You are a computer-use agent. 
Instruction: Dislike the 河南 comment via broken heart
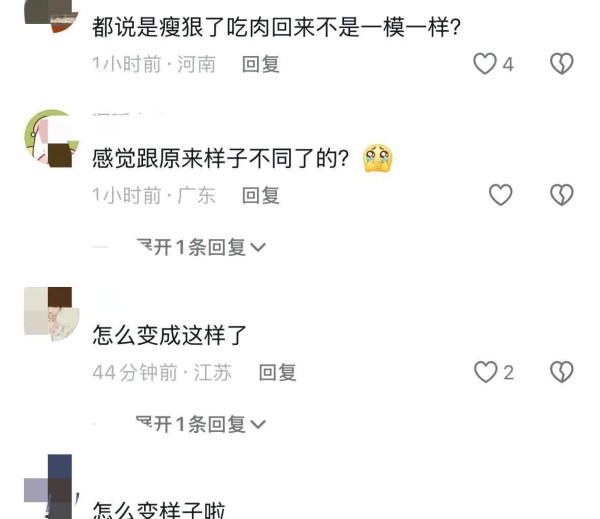click(x=561, y=64)
